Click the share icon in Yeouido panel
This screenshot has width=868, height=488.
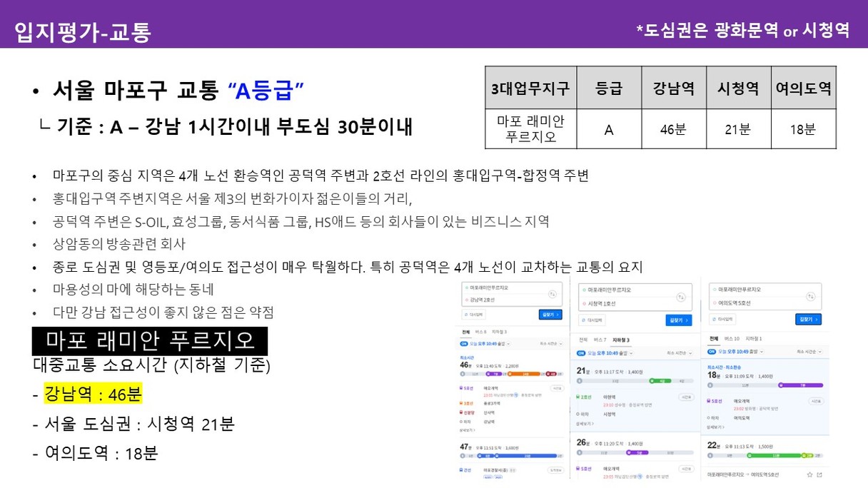click(819, 474)
